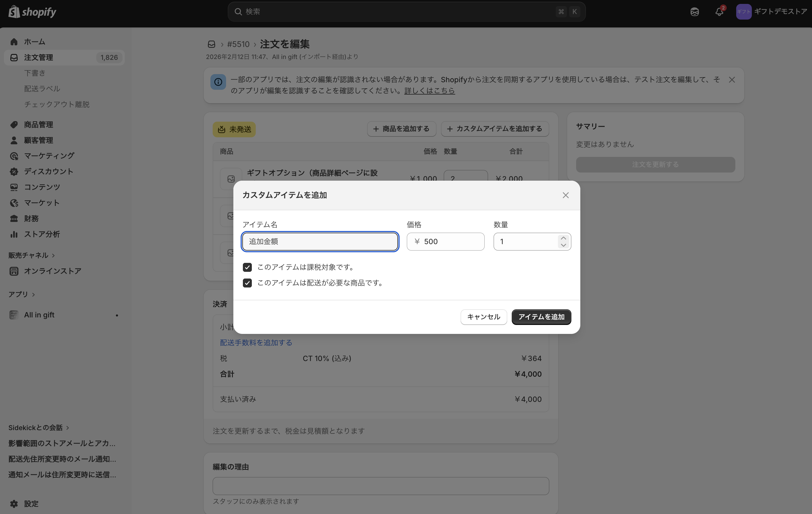Open the Sidekick assistant icon
This screenshot has width=812, height=514.
coord(694,12)
